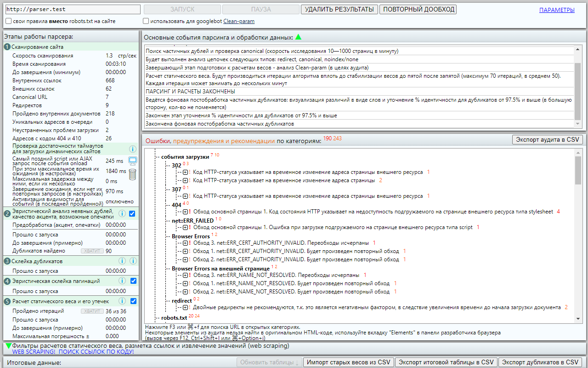The width and height of the screenshot is (588, 368).
Task: Open right info icon in Склейка дубликатов row
Action: (133, 261)
